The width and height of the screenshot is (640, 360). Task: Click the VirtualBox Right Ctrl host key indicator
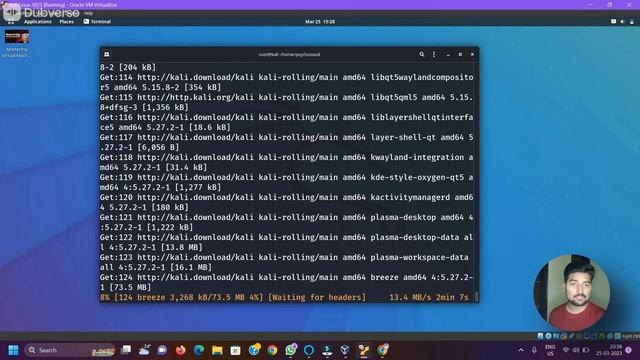point(631,336)
